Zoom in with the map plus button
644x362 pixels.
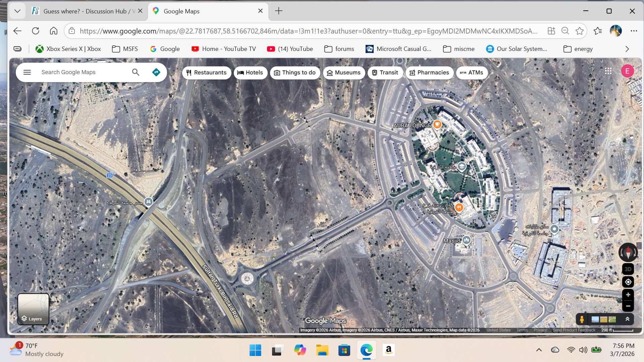(x=628, y=295)
